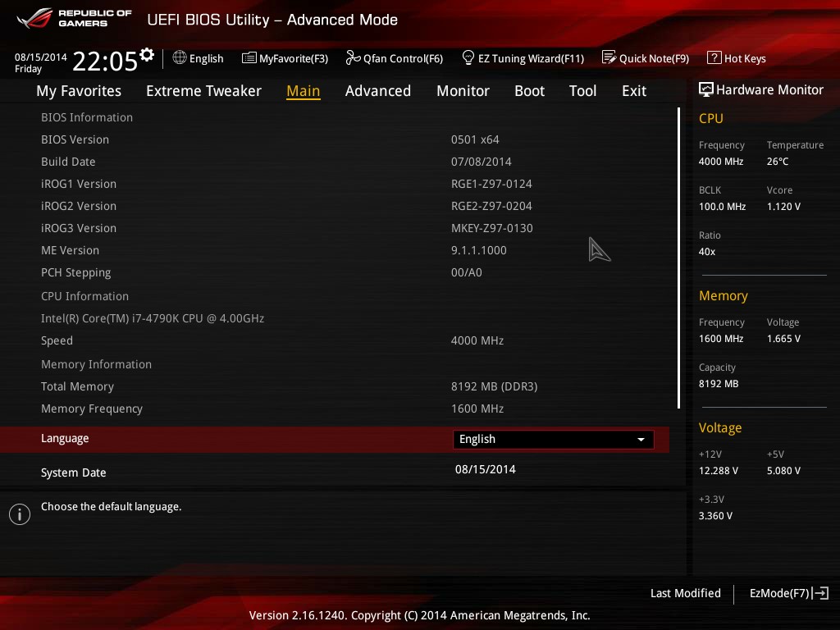The width and height of the screenshot is (840, 630).
Task: Click the CPU heading in Hardware Monitor
Action: pyautogui.click(x=711, y=118)
